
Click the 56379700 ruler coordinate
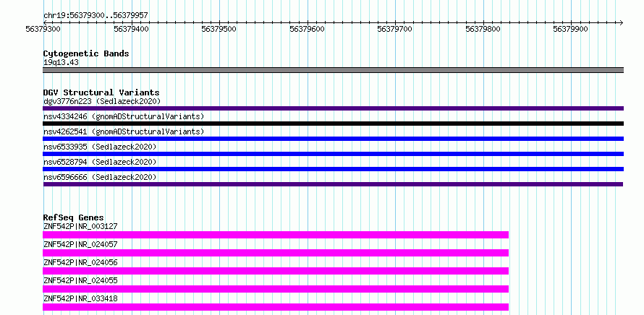[x=394, y=29]
